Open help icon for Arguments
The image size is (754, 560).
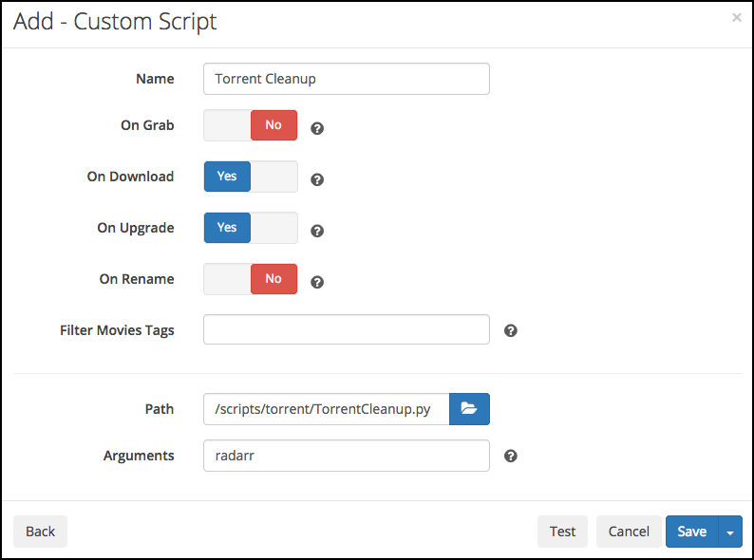pos(511,457)
